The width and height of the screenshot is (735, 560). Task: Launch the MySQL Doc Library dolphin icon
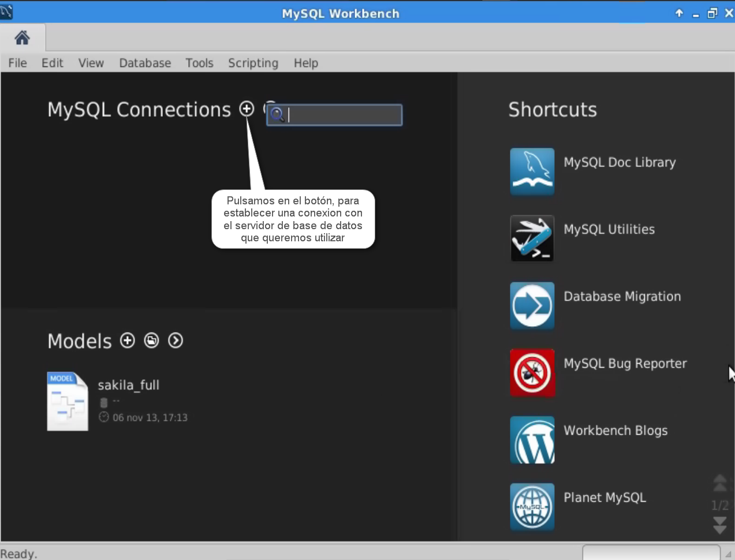click(x=531, y=171)
